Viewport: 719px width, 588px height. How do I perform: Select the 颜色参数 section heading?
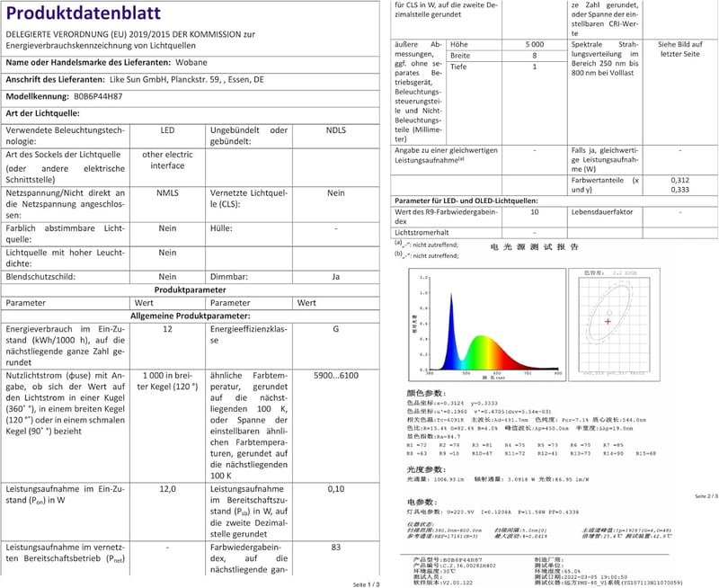(x=426, y=394)
